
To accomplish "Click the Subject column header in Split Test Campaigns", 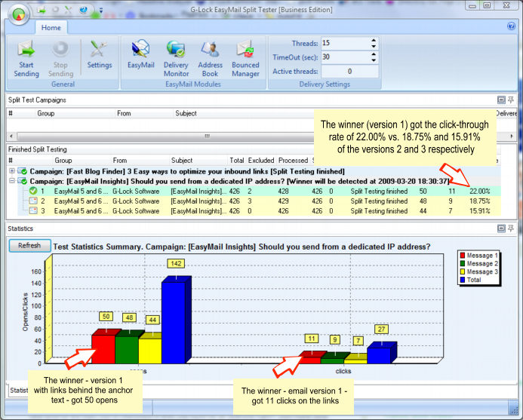I will coord(186,113).
